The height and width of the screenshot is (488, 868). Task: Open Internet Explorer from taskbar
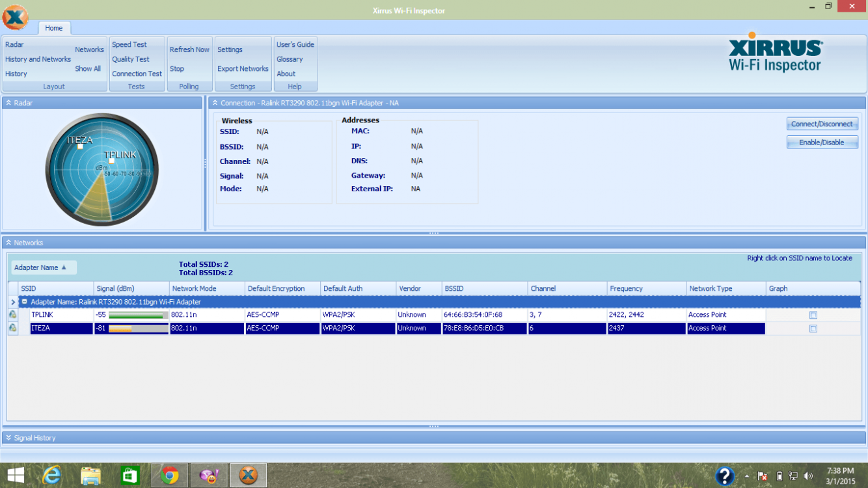51,476
